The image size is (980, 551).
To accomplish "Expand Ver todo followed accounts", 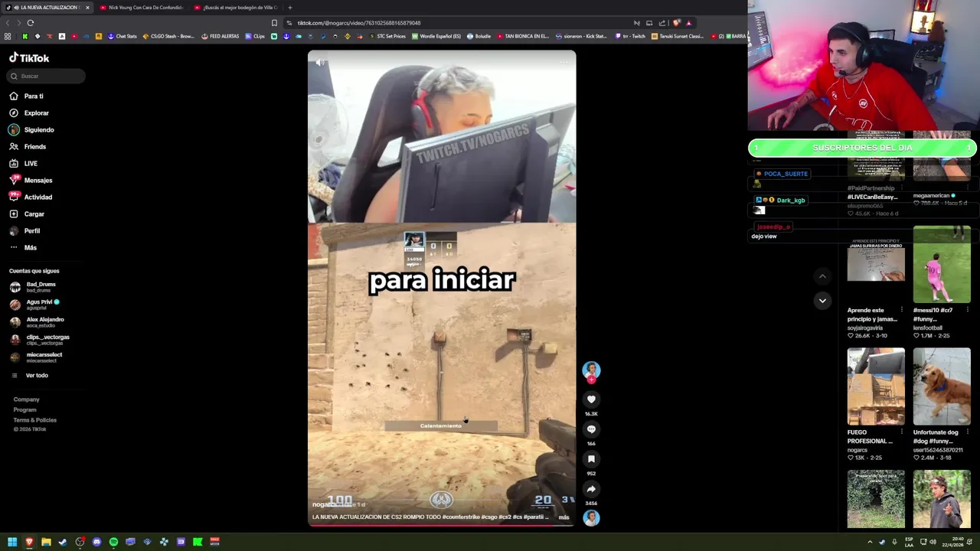I will [x=29, y=376].
